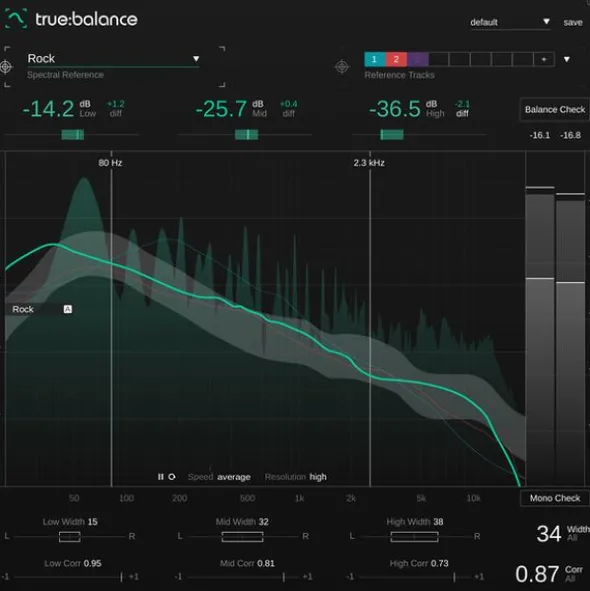The width and height of the screenshot is (590, 591).
Task: Click the analyzer reset circle icon
Action: 172,477
